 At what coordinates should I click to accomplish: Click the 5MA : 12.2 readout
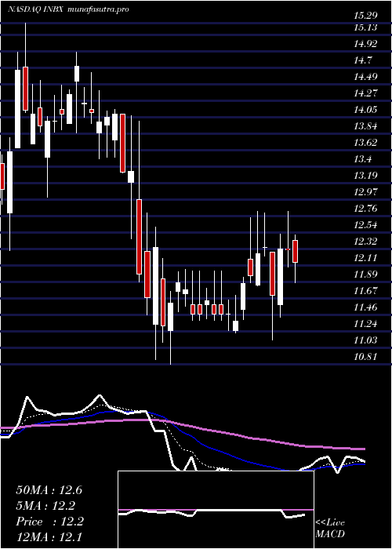(46, 506)
